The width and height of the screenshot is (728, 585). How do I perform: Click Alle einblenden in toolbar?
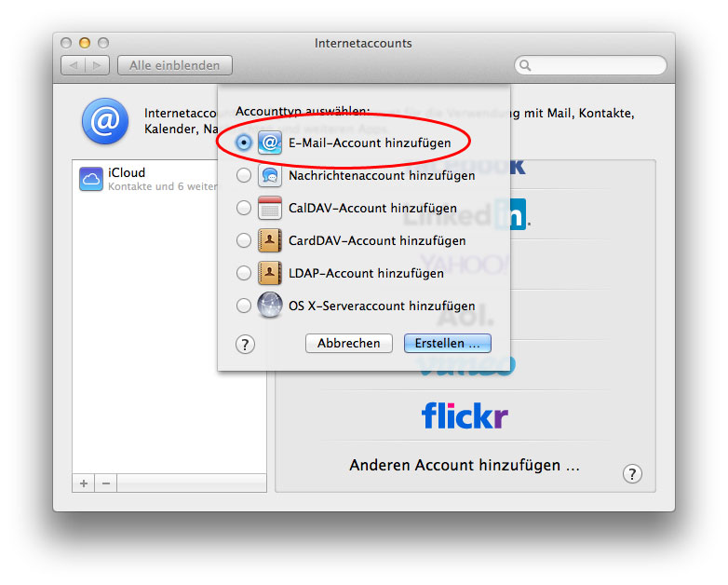175,65
